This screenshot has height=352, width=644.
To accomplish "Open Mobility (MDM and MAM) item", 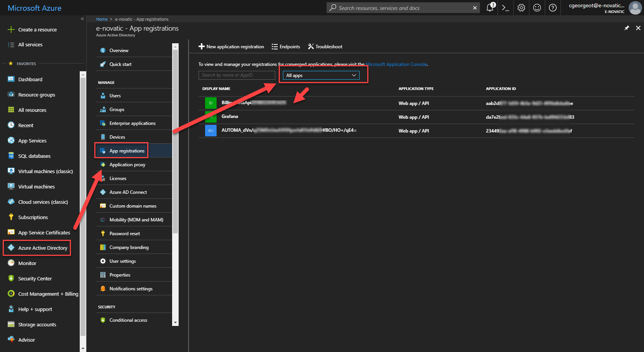I will [134, 220].
